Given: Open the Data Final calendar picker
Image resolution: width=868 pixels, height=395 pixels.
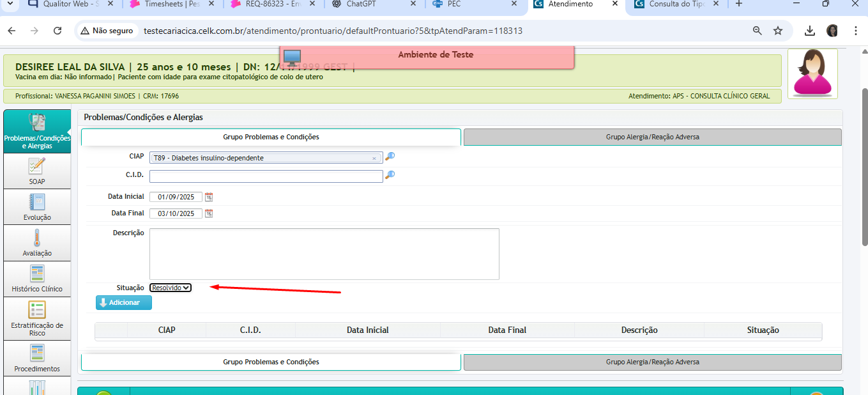Looking at the screenshot, I should [x=209, y=213].
